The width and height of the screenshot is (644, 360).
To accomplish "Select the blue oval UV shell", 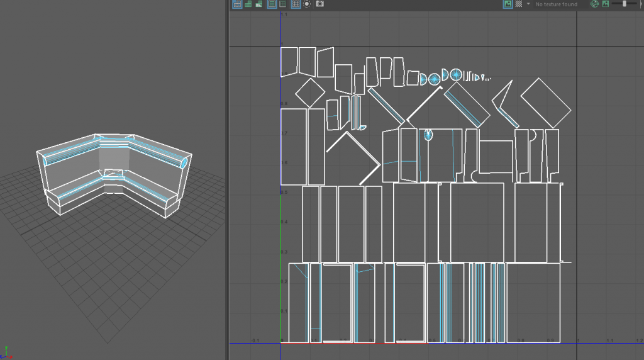I will coord(428,134).
